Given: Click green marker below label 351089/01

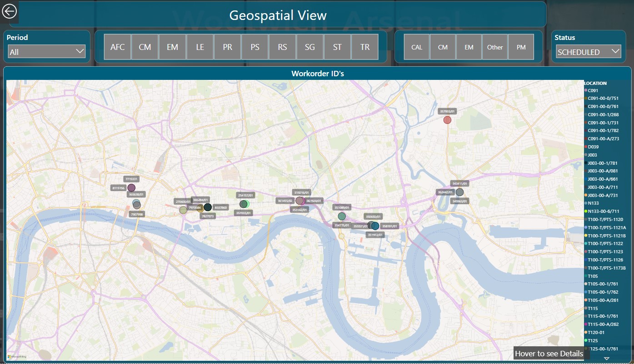Looking at the screenshot, I should (x=342, y=216).
